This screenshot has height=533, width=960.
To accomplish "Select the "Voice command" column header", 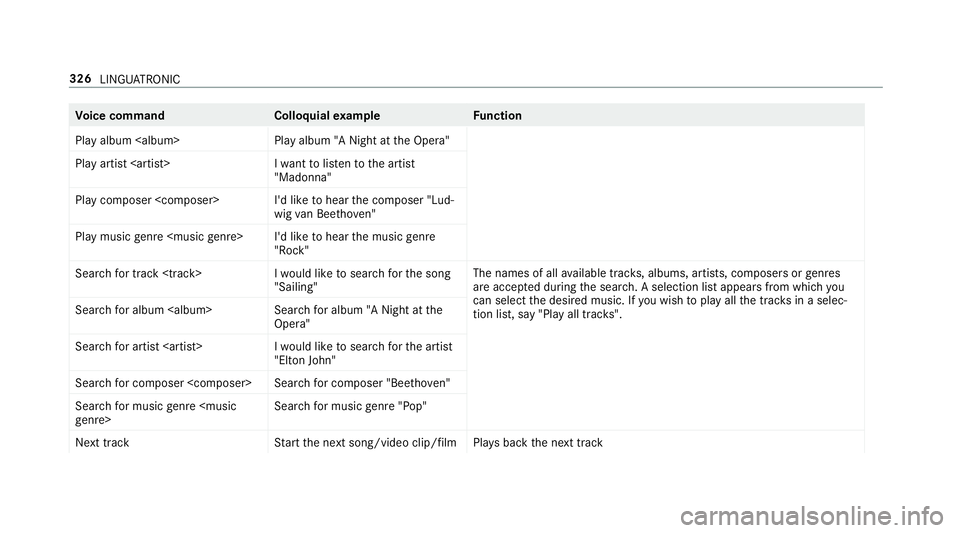I will point(119,116).
